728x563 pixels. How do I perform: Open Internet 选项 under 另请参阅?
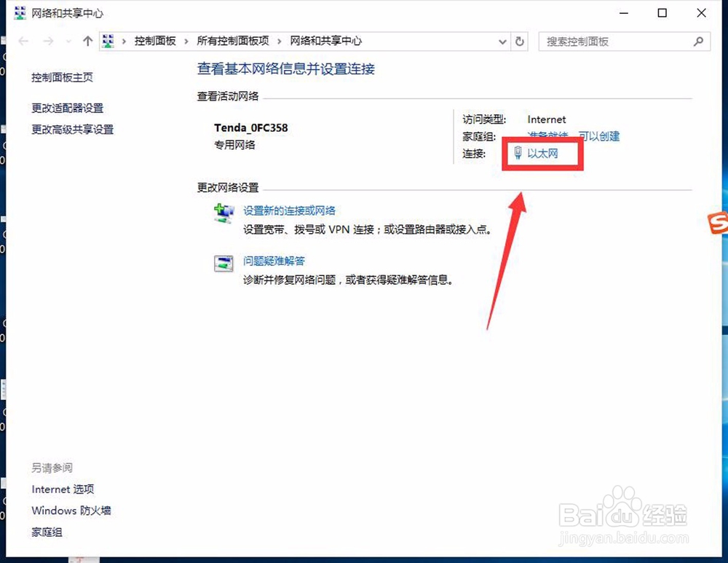pyautogui.click(x=63, y=489)
